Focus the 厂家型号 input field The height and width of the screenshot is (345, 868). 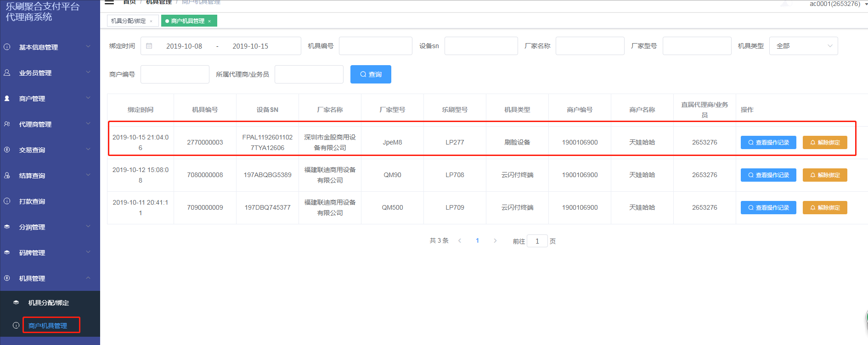(697, 46)
